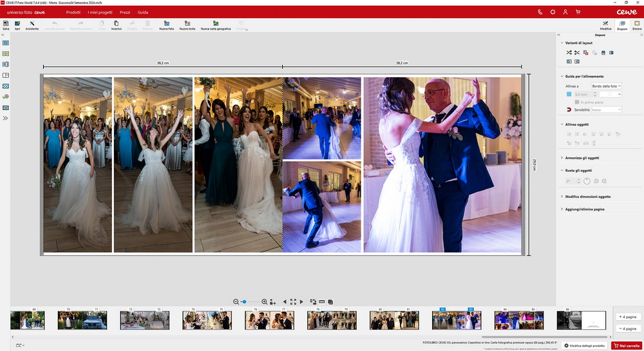644x351 pixels.
Task: Click the '+ 4 pagine' button
Action: click(x=629, y=317)
